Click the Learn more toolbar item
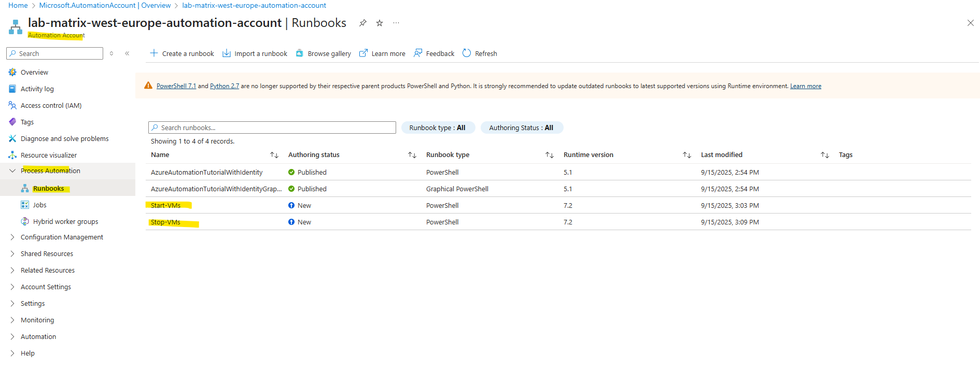980x382 pixels. tap(383, 53)
